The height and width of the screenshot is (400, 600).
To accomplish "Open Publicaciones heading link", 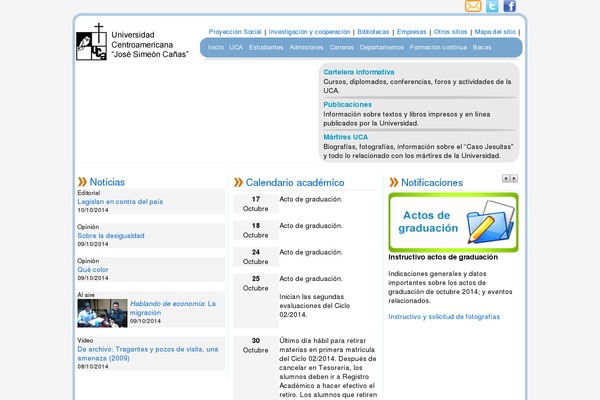I will (x=347, y=104).
